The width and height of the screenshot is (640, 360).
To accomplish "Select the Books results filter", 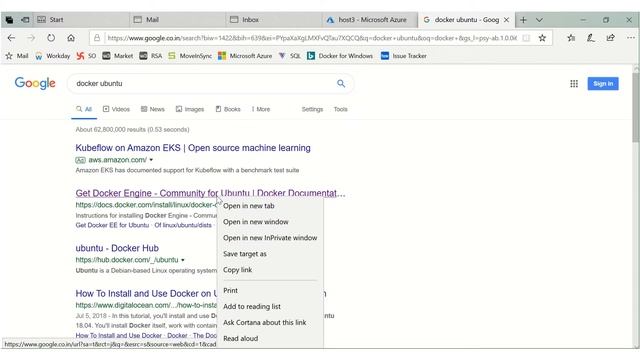I will [x=228, y=109].
